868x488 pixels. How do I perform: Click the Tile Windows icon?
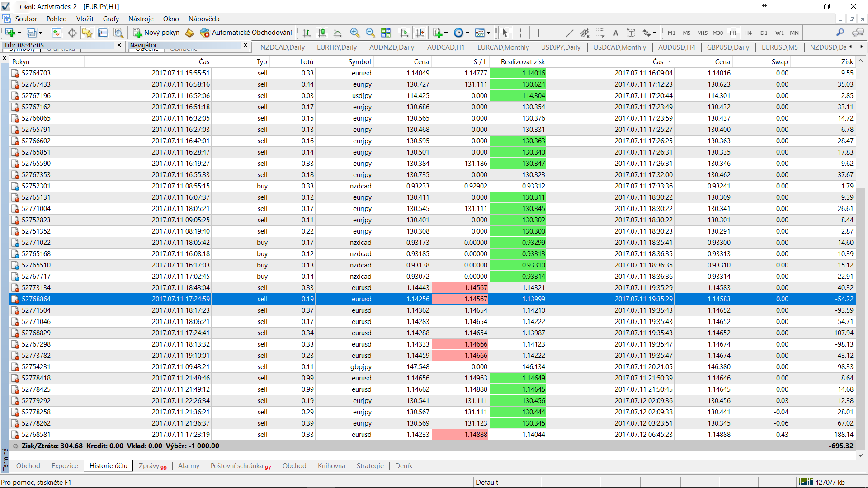[x=386, y=33]
